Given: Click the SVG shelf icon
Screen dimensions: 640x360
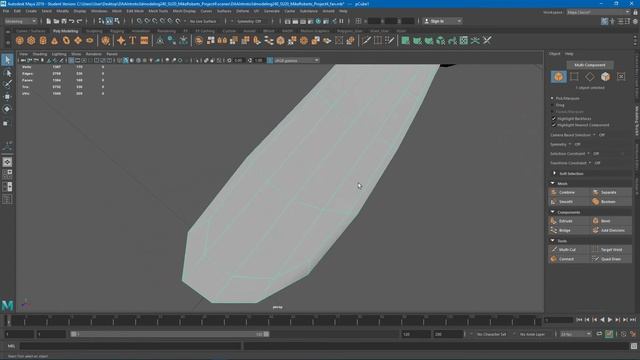Looking at the screenshot, I should pos(144,40).
